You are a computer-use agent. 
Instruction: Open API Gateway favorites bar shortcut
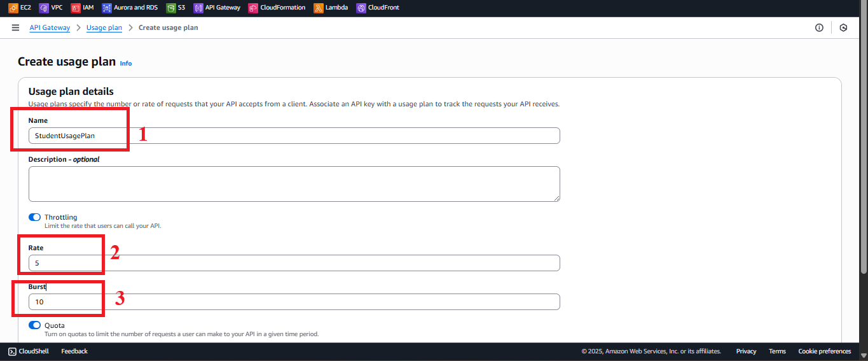(217, 8)
